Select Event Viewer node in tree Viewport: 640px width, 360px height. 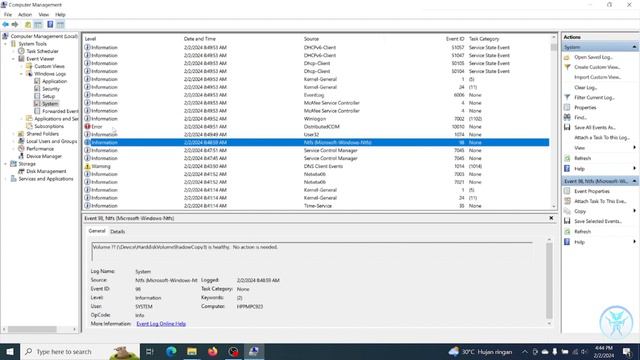(x=40, y=59)
